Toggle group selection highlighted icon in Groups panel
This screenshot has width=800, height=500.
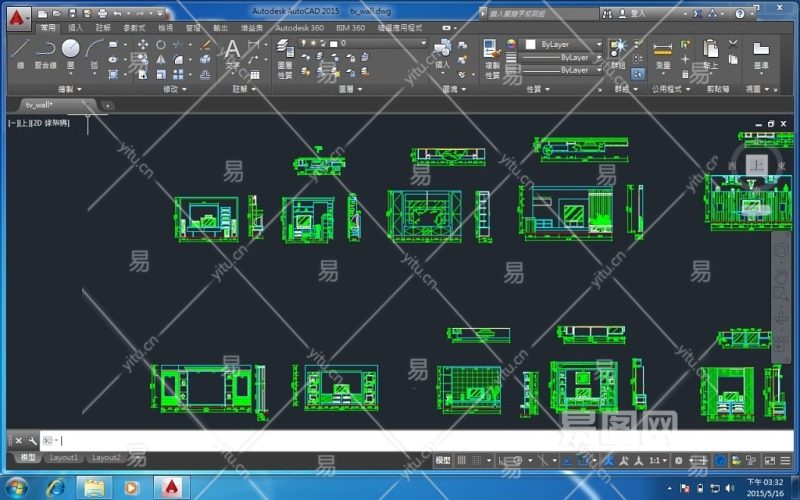pyautogui.click(x=638, y=74)
